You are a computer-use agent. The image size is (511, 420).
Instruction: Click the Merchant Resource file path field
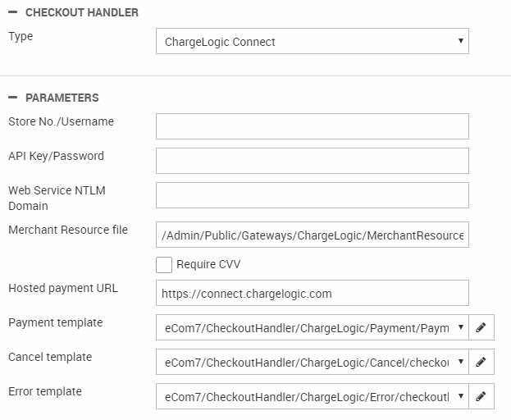[x=312, y=235]
